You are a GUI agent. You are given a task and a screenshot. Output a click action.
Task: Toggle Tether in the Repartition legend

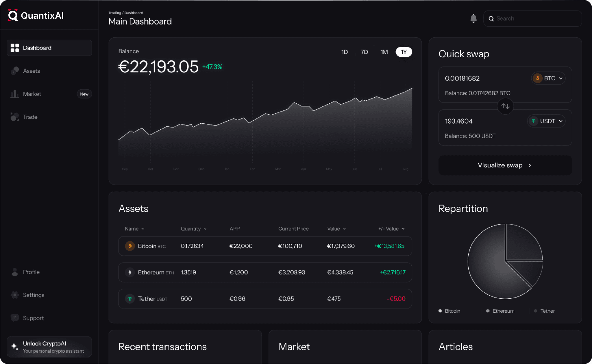click(545, 311)
